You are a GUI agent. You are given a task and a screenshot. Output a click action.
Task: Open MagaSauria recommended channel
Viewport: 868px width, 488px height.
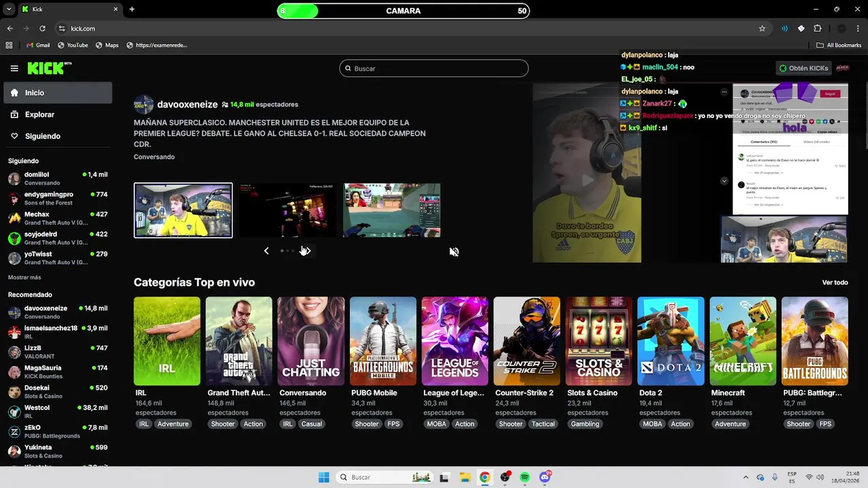click(58, 371)
